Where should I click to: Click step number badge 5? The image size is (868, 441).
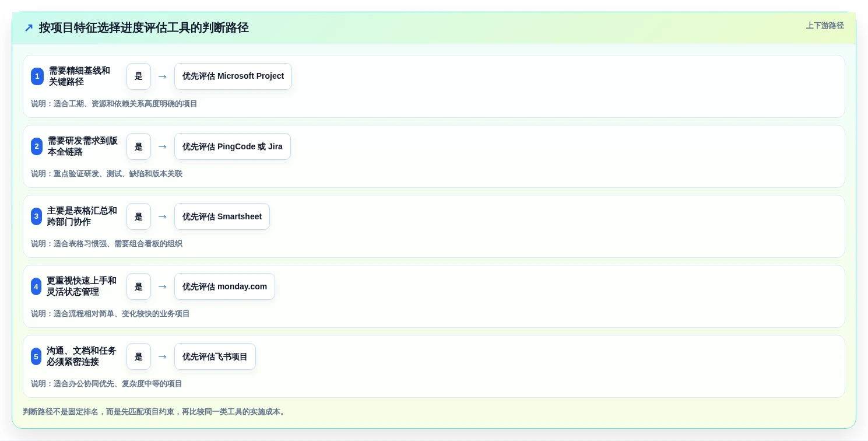36,356
